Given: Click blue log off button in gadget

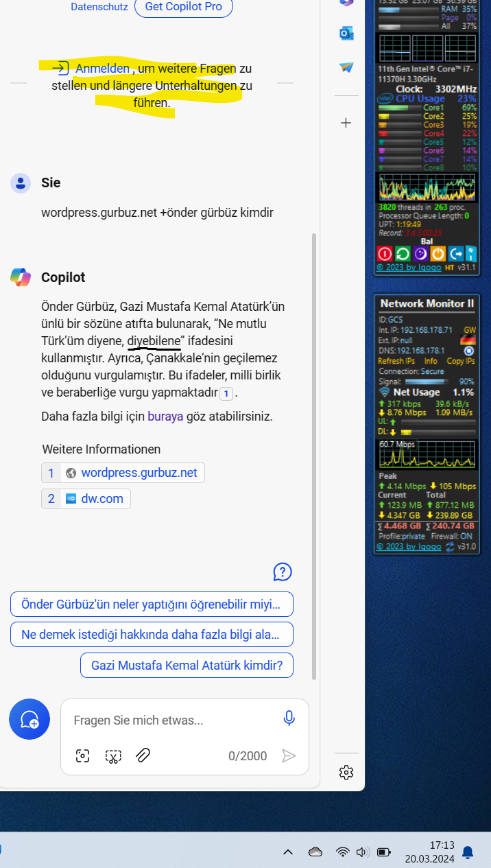Looking at the screenshot, I should point(456,253).
